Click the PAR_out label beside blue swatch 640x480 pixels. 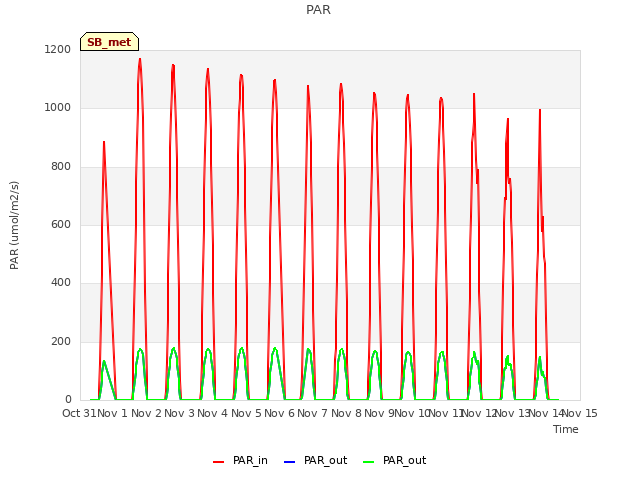coord(325,460)
